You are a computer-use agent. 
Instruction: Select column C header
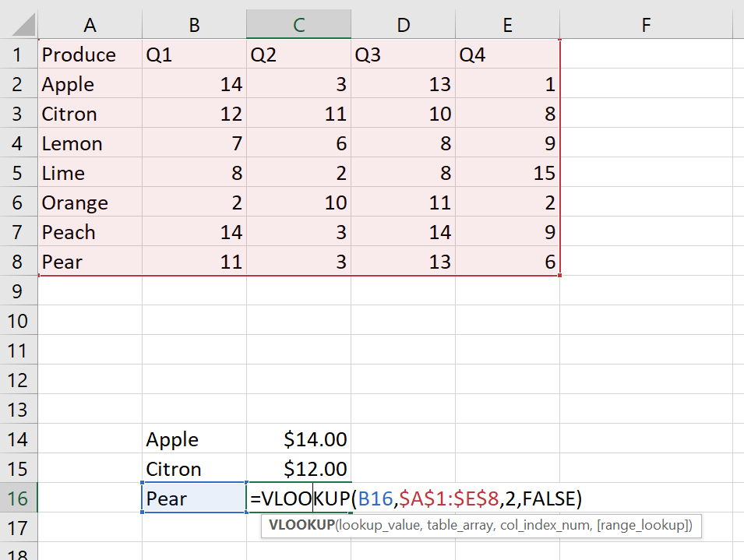pos(298,24)
